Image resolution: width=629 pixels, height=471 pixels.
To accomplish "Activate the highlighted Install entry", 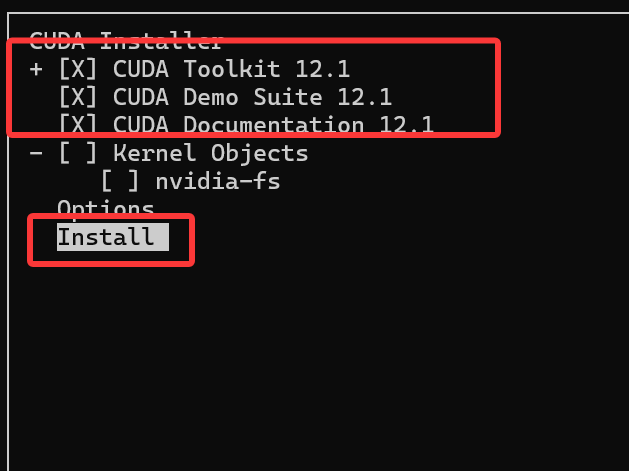I will coord(113,237).
